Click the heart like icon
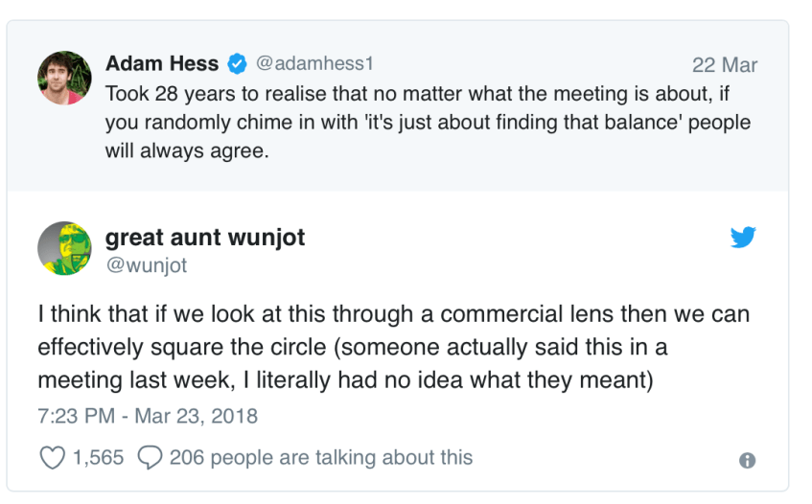The height and width of the screenshot is (504, 812). [52, 458]
